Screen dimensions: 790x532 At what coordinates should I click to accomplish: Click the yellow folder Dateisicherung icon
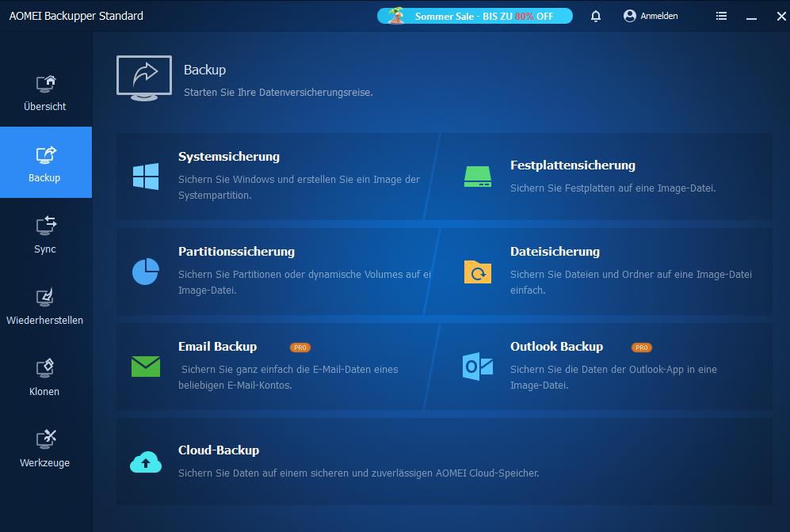(x=478, y=272)
